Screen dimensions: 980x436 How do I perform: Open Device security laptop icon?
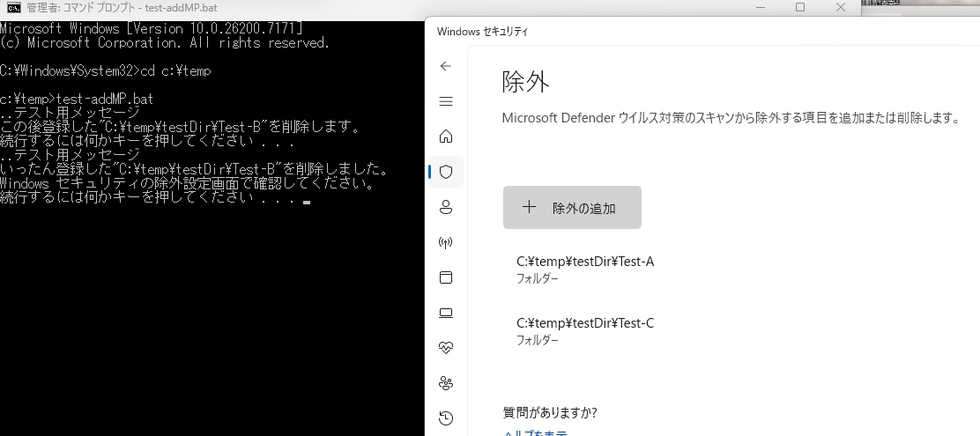point(446,313)
